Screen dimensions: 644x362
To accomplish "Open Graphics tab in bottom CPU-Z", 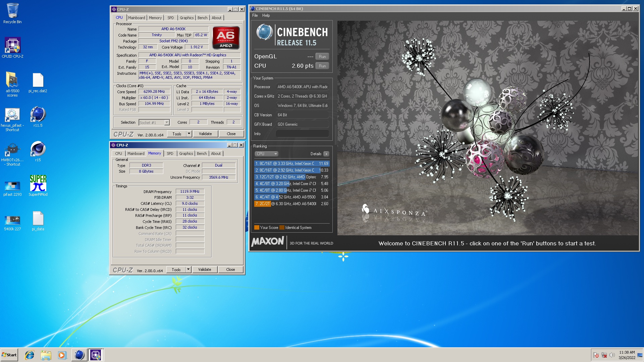I will [186, 154].
